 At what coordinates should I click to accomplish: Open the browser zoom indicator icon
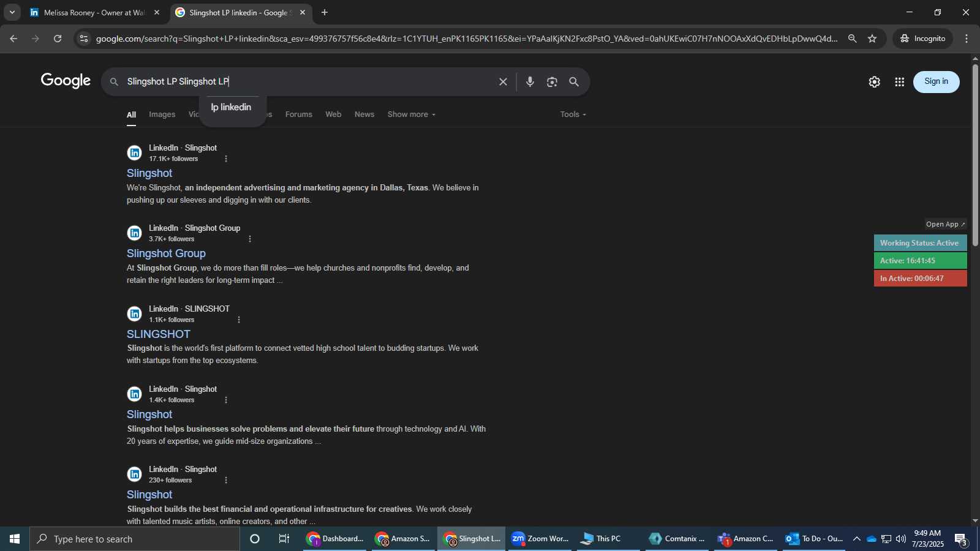pyautogui.click(x=852, y=39)
